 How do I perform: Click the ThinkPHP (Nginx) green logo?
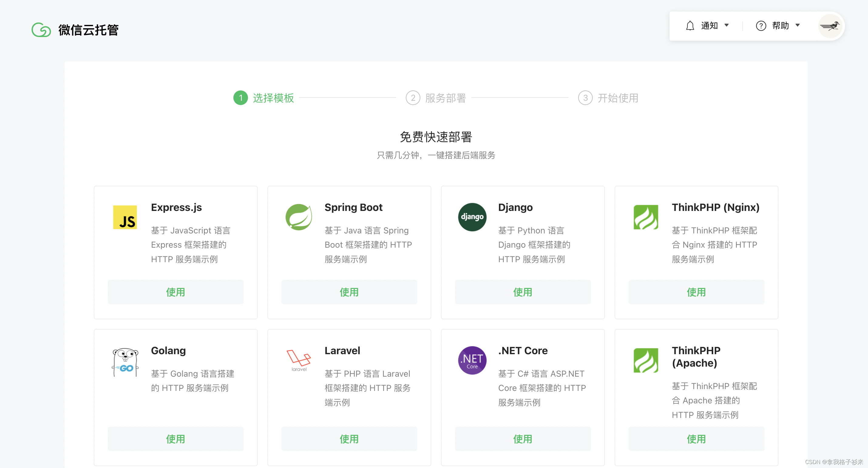(x=646, y=217)
